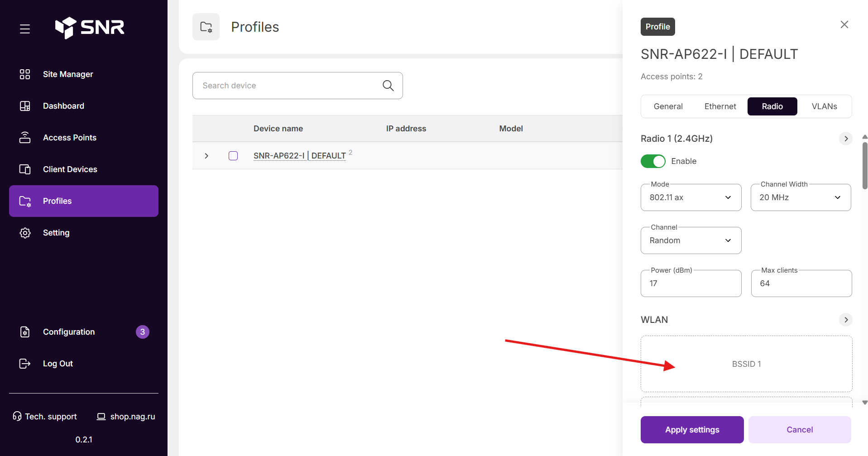
Task: Switch to the VLANs tab
Action: click(824, 106)
